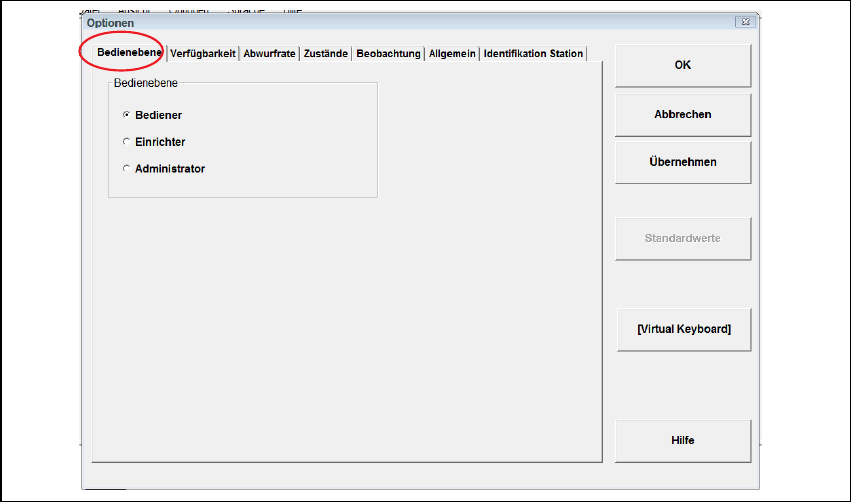Select the Zustände tab

[x=326, y=54]
